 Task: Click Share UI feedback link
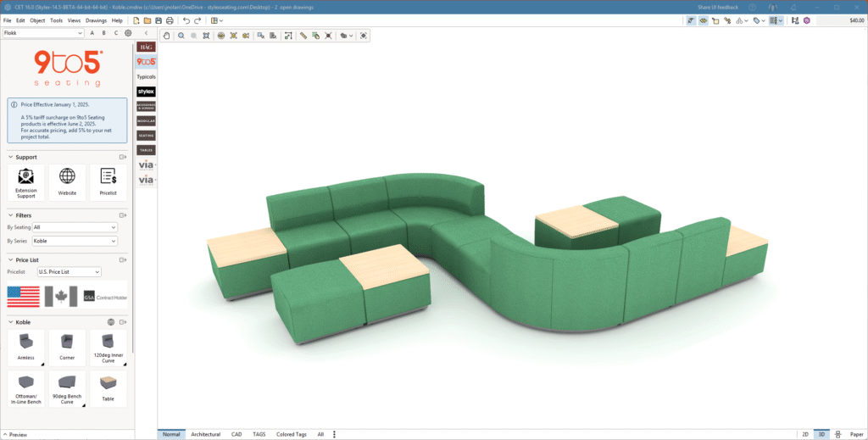719,7
